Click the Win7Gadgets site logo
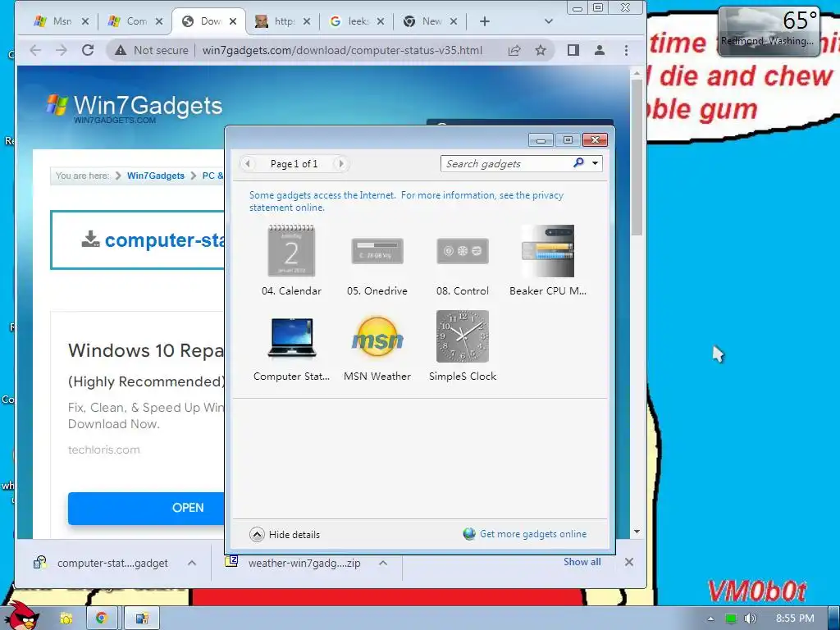The height and width of the screenshot is (630, 840). [x=135, y=107]
